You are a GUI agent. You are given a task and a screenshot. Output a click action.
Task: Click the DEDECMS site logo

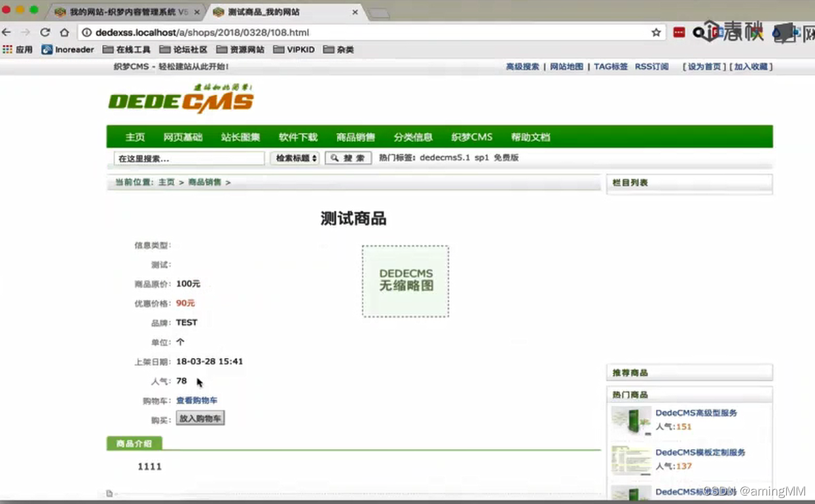tap(180, 98)
